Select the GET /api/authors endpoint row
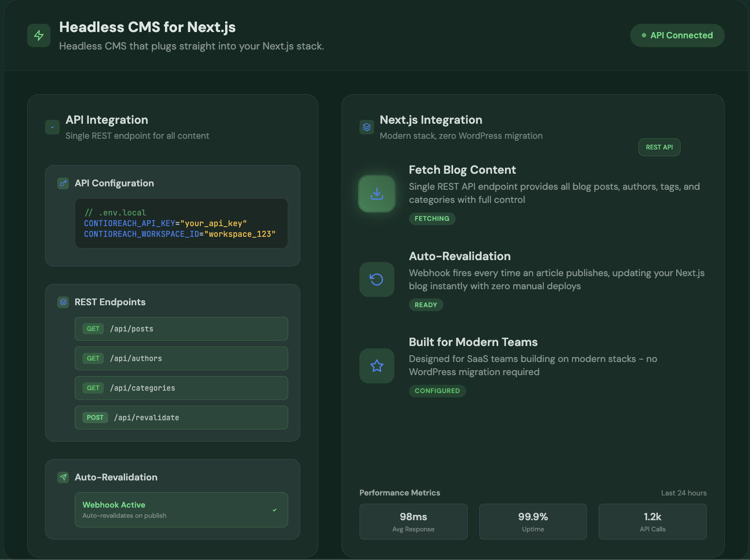 pos(181,359)
